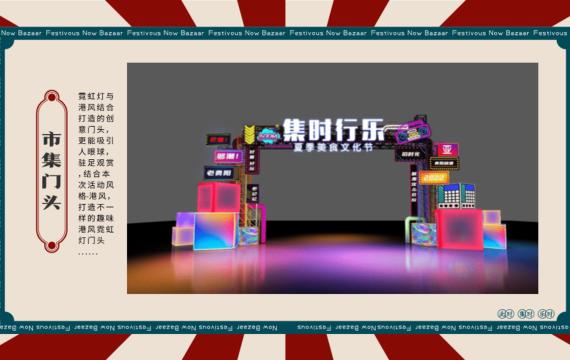
Task: Click the yellow downward chevron arrows sign
Action: 249,135
